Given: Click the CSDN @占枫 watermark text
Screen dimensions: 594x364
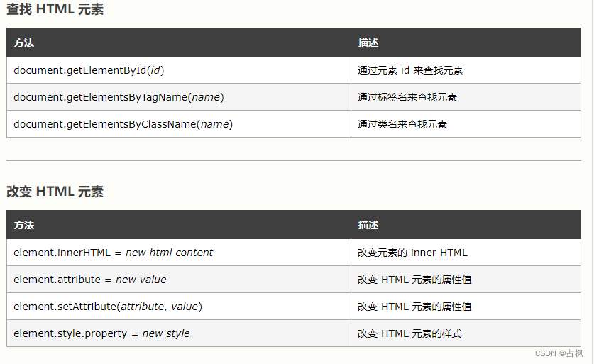Looking at the screenshot, I should coord(559,353).
